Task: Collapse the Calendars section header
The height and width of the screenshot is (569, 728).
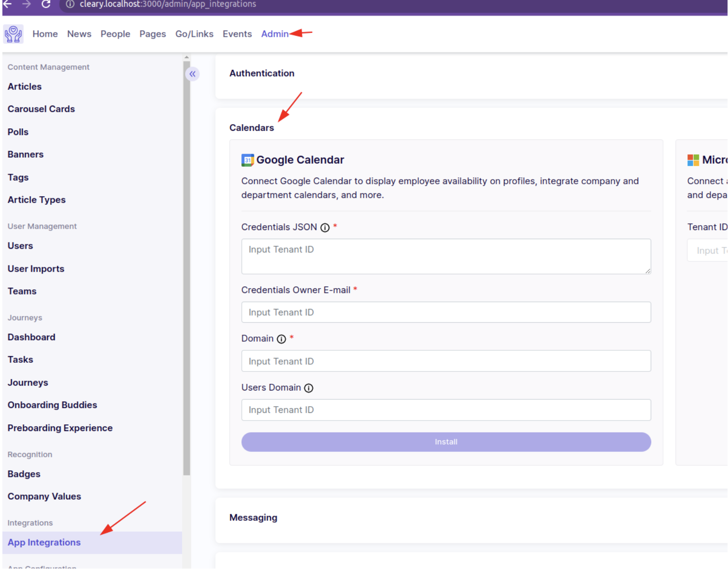Action: [x=251, y=127]
